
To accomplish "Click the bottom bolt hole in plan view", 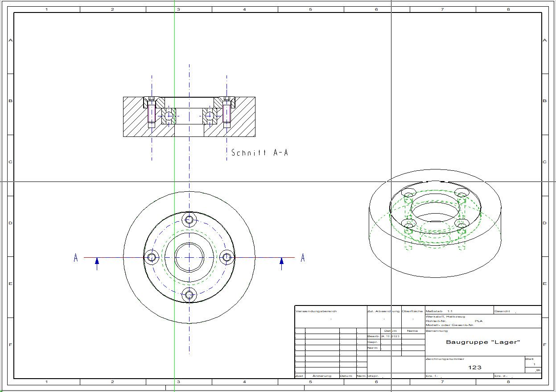I will pyautogui.click(x=189, y=295).
